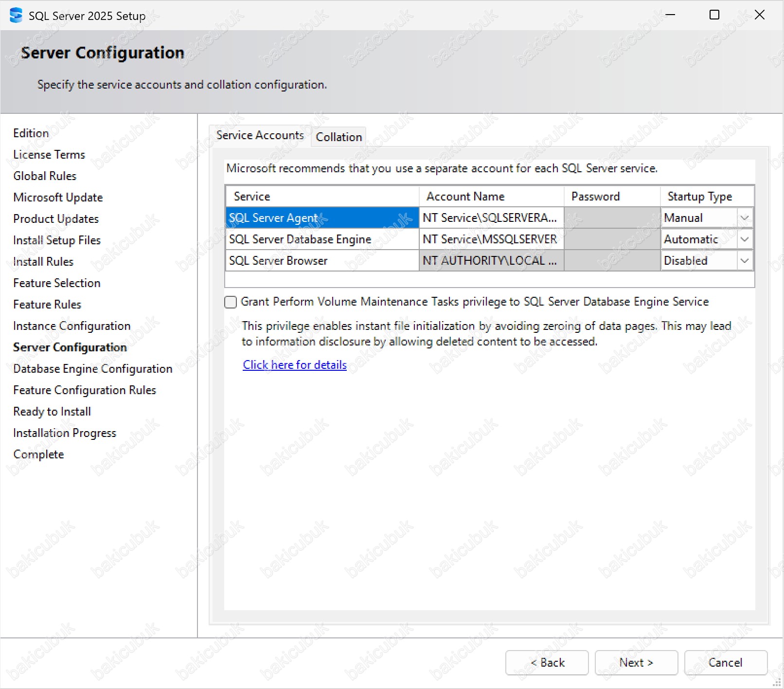784x689 pixels.
Task: Minimize the SQL Server 2025 Setup window
Action: click(x=670, y=15)
